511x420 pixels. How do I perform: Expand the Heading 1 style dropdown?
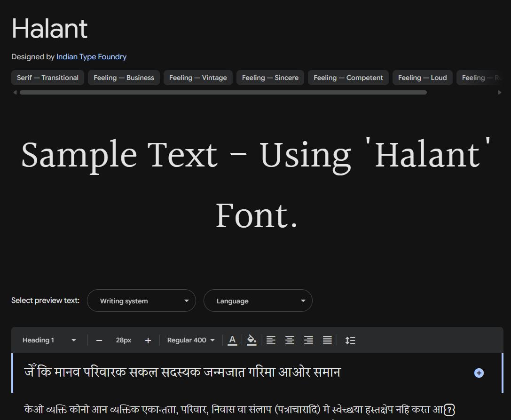click(x=49, y=340)
